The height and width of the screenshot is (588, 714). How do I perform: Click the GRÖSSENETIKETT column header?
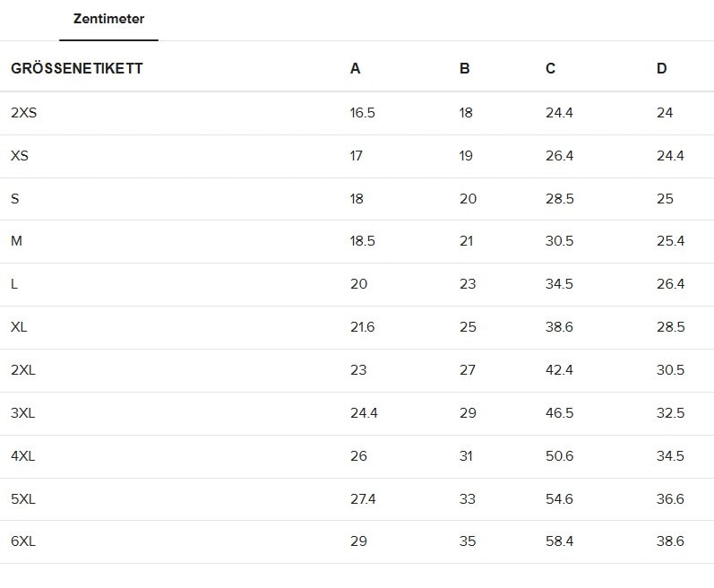pyautogui.click(x=77, y=69)
